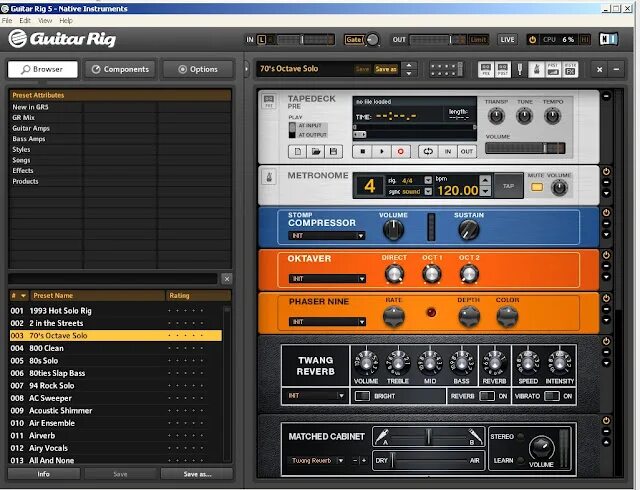Screen dimensions: 640x490
Task: Open the dotted Rig Kontrol panel icon
Action: [446, 69]
